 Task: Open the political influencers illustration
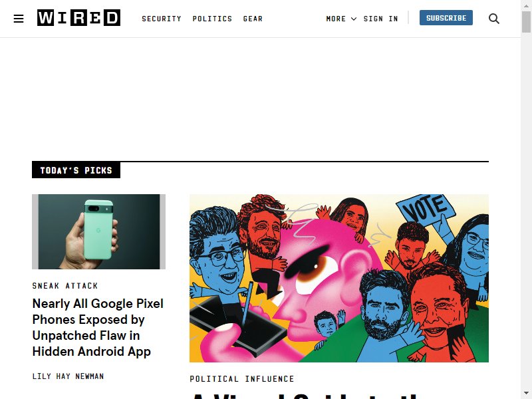click(x=339, y=278)
